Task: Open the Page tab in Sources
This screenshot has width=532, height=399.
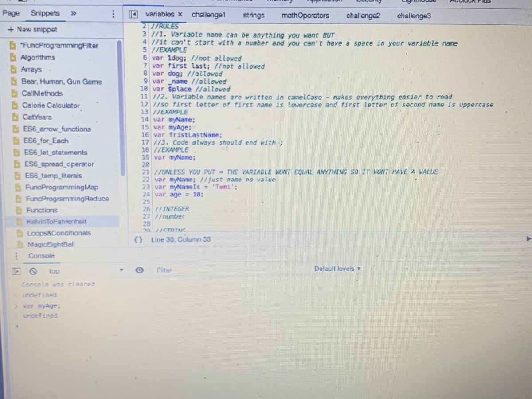Action: tap(11, 13)
